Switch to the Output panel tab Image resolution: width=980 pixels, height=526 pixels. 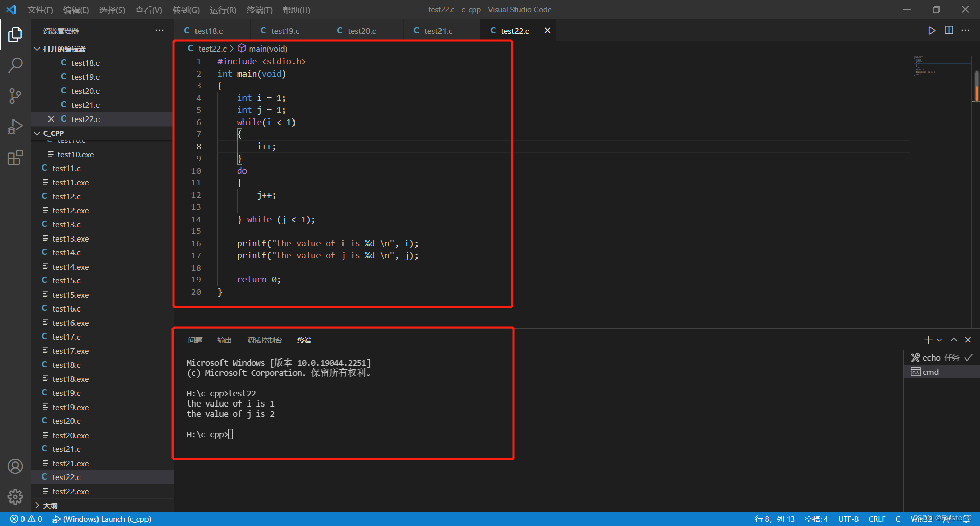coord(225,340)
